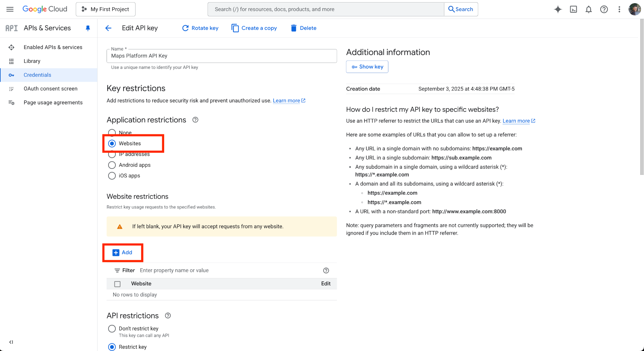Open OAuth consent screen
Image resolution: width=644 pixels, height=351 pixels.
pyautogui.click(x=50, y=89)
